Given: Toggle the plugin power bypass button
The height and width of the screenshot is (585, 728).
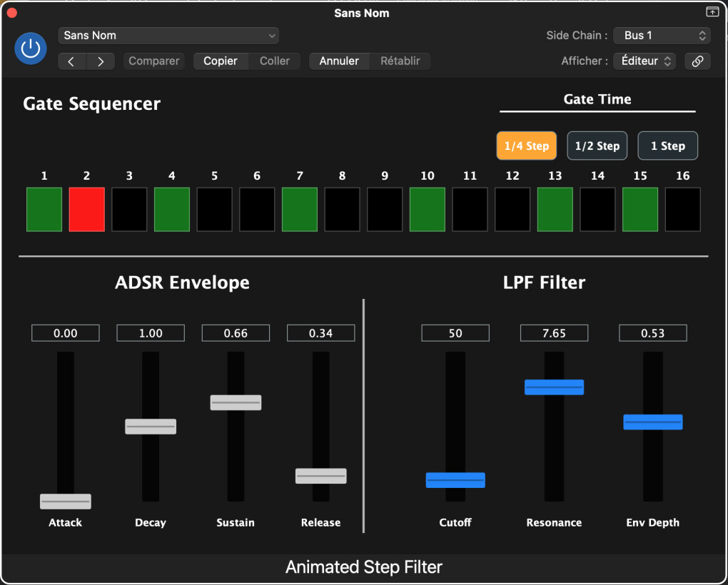Looking at the screenshot, I should 31,49.
